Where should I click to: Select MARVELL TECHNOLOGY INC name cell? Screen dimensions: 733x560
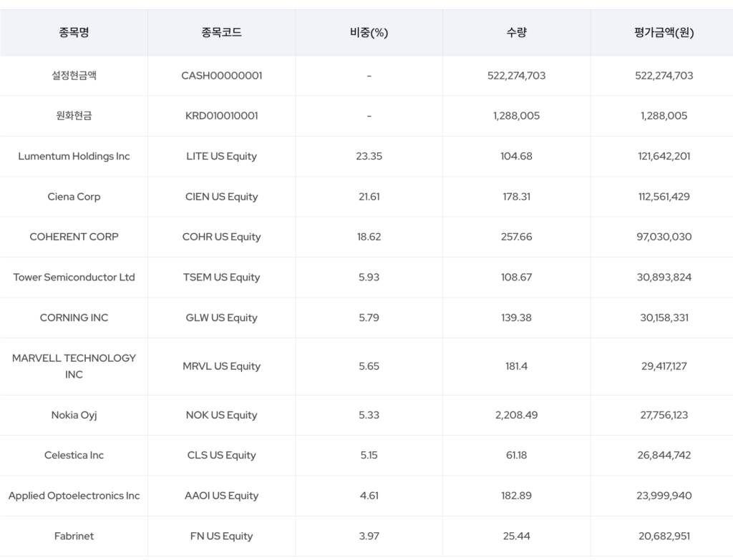click(74, 366)
